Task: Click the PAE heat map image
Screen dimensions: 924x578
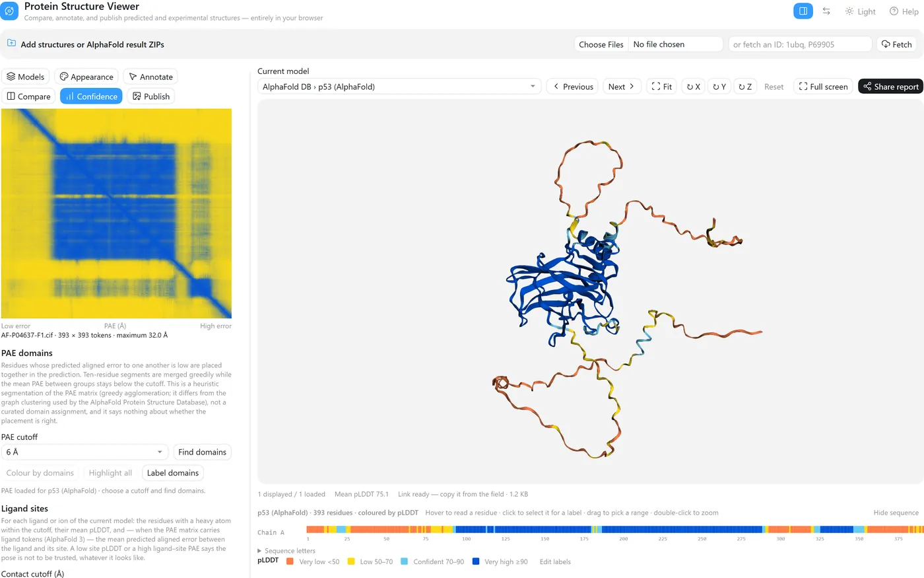Action: tap(116, 213)
